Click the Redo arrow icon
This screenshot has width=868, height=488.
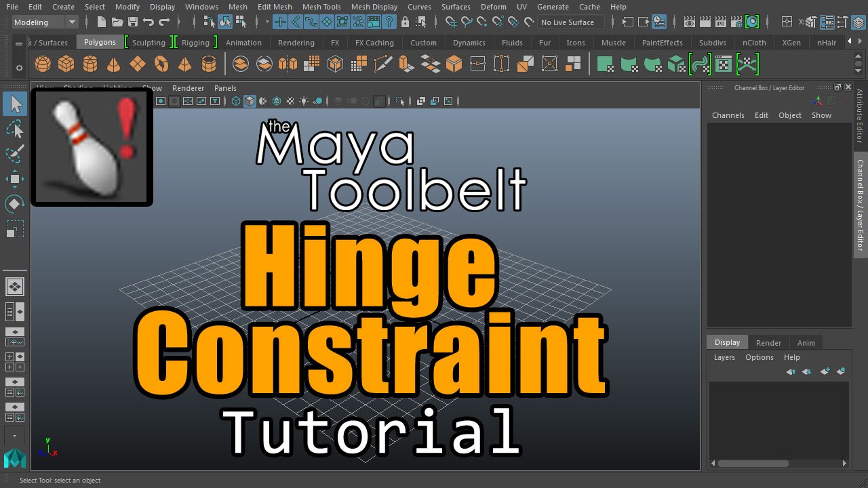164,22
